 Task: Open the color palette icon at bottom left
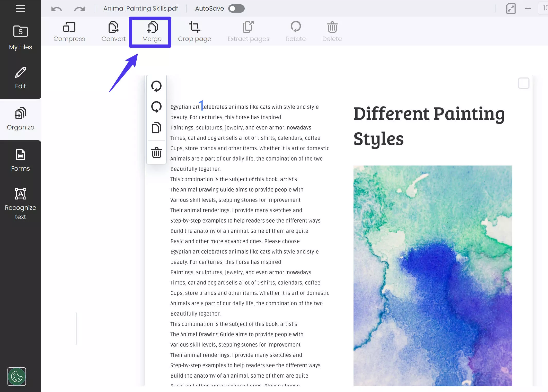[x=16, y=376]
